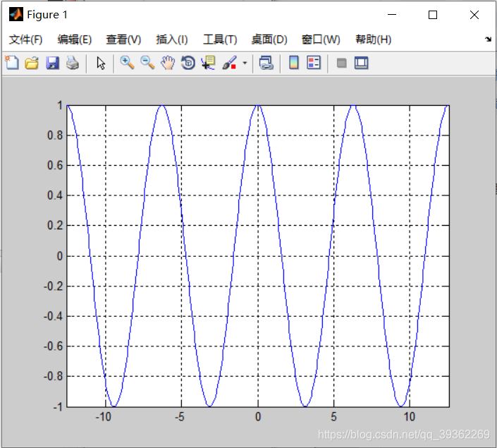Open the 桌面(D) menu
Screen dimensions: 497x448
(269, 40)
